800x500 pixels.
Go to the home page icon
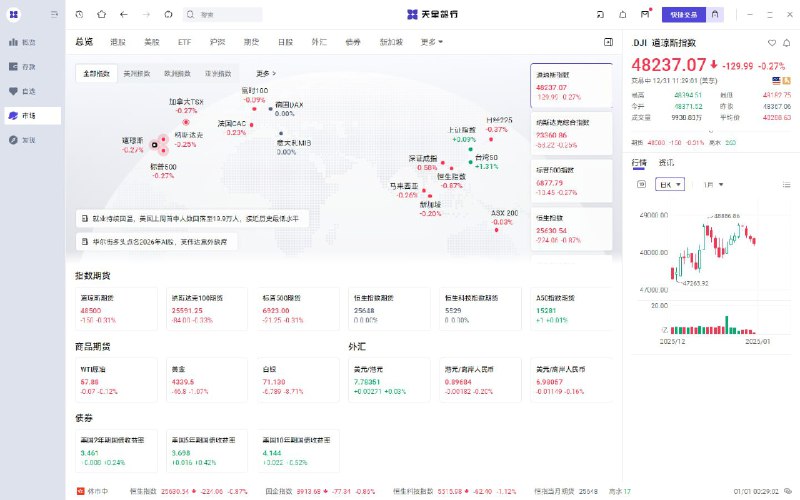(102, 14)
